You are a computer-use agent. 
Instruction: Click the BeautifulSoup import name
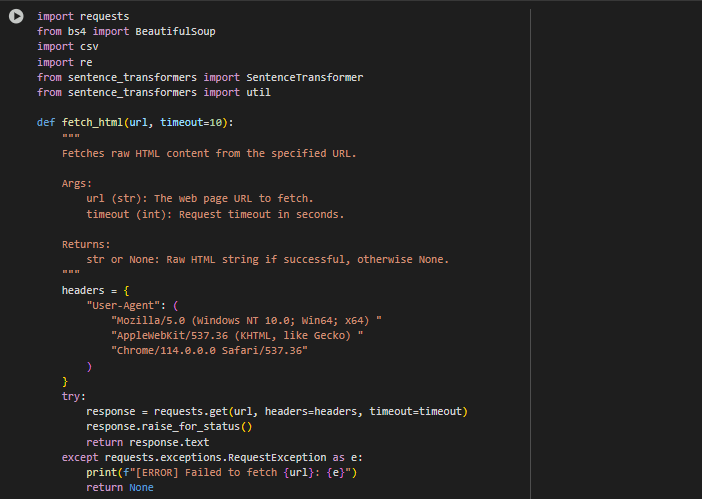tap(175, 31)
